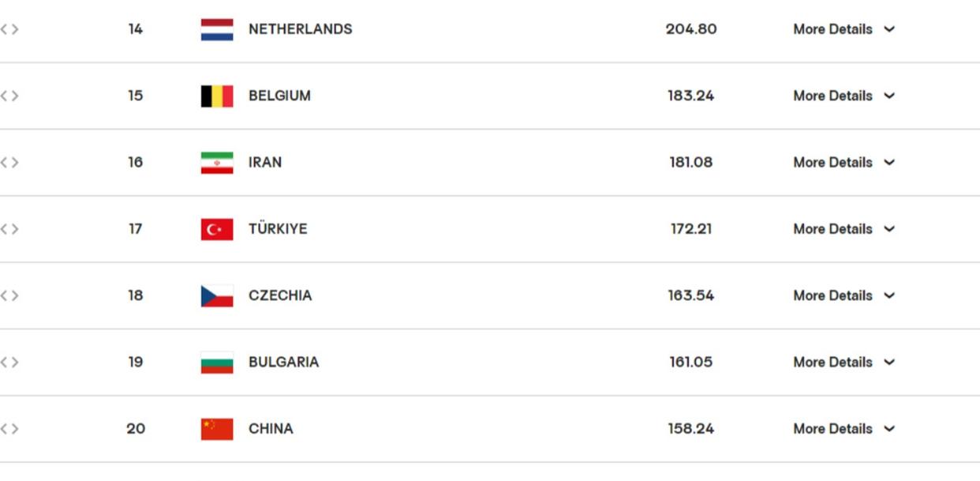Click the Iran flag icon
This screenshot has width=980, height=481.
pos(217,163)
